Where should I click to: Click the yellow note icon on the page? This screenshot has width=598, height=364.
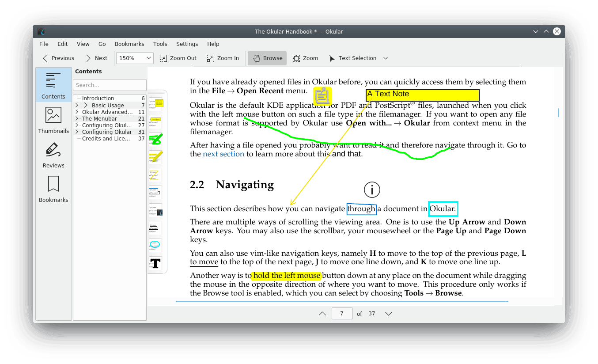click(x=322, y=96)
